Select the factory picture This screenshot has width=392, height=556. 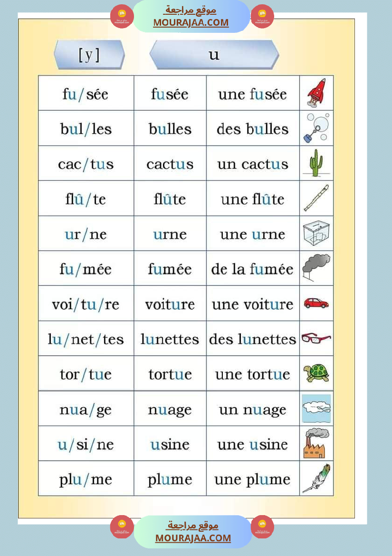point(316,443)
